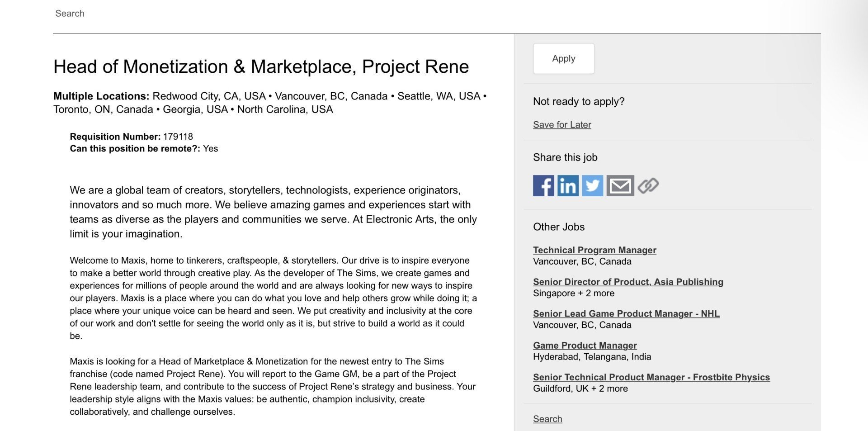Image resolution: width=868 pixels, height=431 pixels.
Task: Follow the Search link below Other Jobs
Action: 547,419
